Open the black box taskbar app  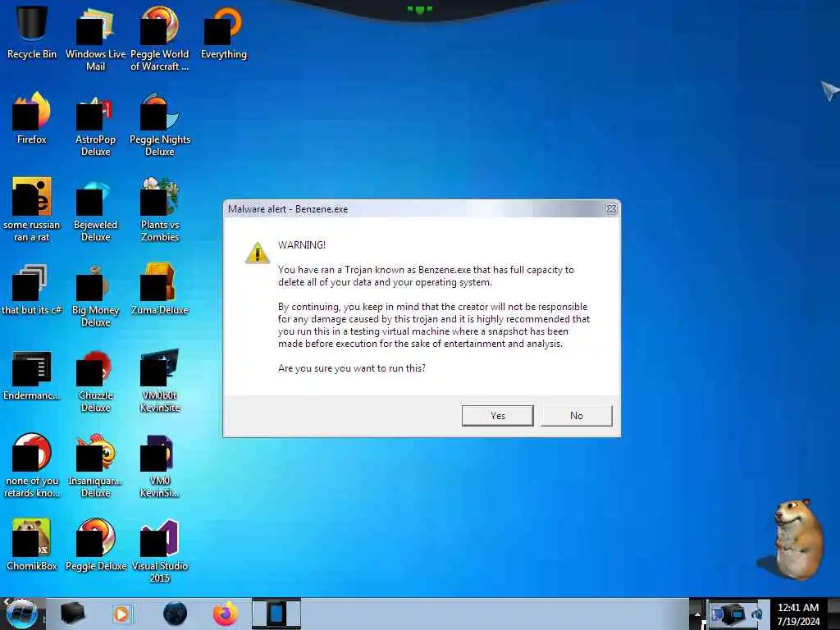coord(72,614)
